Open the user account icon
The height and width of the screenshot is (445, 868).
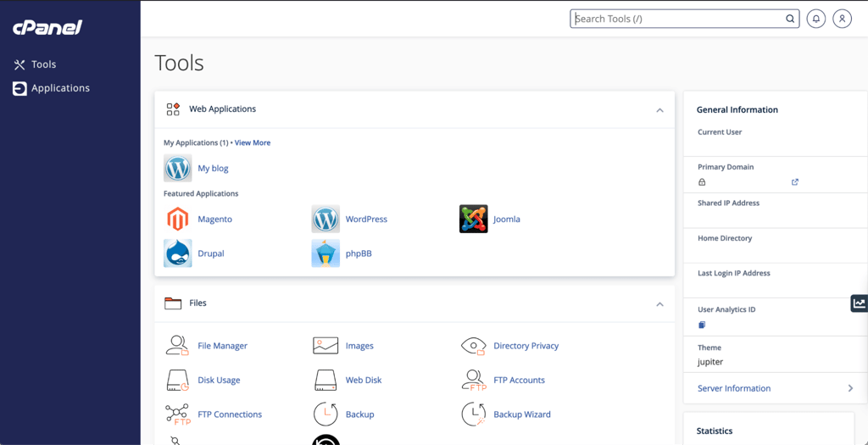tap(842, 19)
